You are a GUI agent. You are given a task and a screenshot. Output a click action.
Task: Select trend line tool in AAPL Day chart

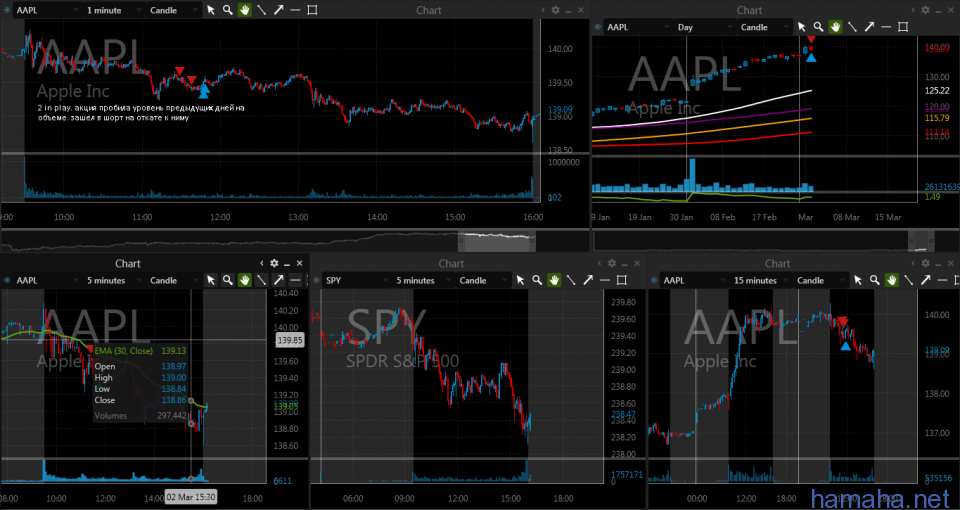pos(852,27)
